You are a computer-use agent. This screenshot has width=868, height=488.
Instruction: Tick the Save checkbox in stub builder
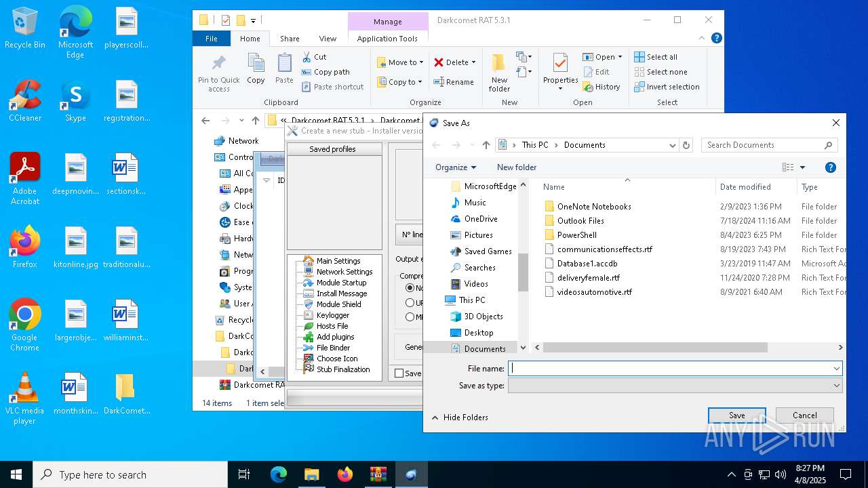[399, 373]
